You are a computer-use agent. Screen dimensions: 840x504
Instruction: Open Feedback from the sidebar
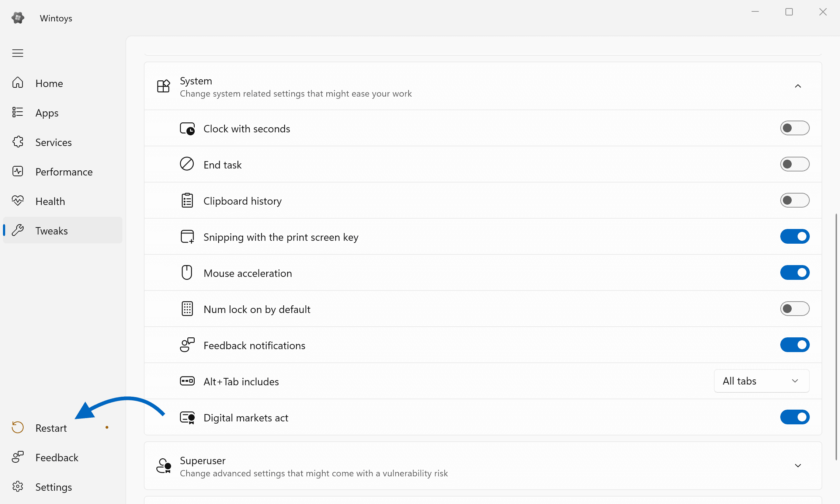(63, 457)
